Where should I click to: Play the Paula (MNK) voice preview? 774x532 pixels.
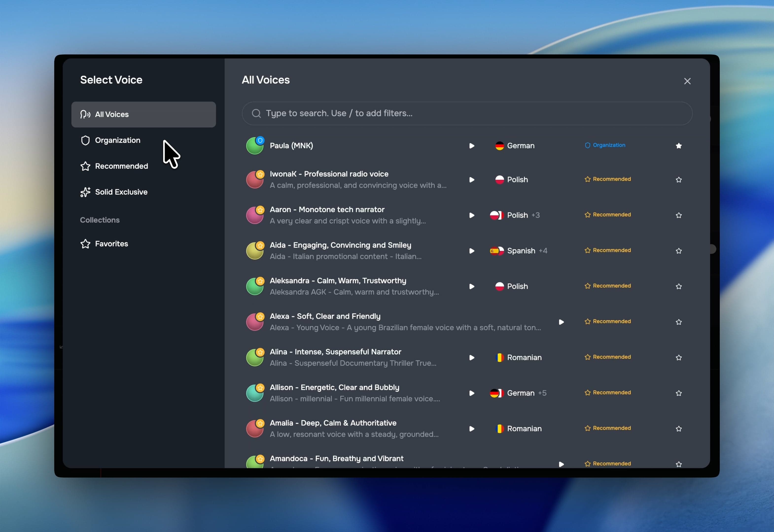[472, 146]
